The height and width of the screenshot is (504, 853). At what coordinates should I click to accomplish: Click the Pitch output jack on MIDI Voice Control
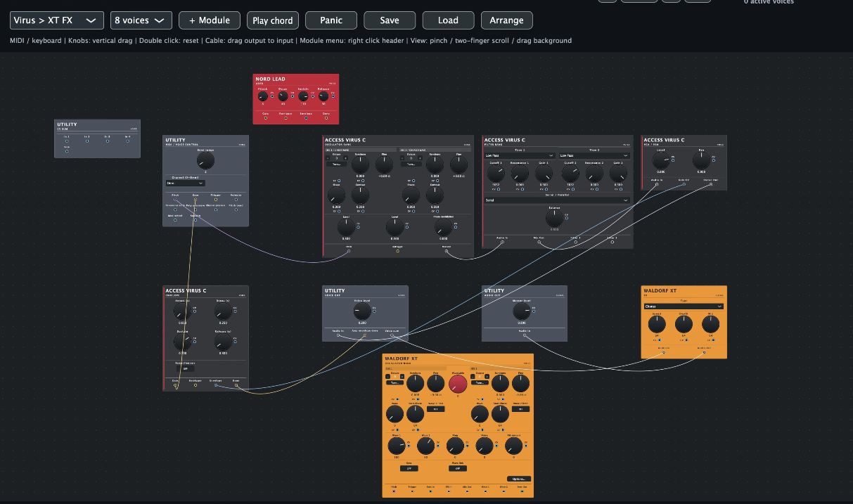coord(175,200)
